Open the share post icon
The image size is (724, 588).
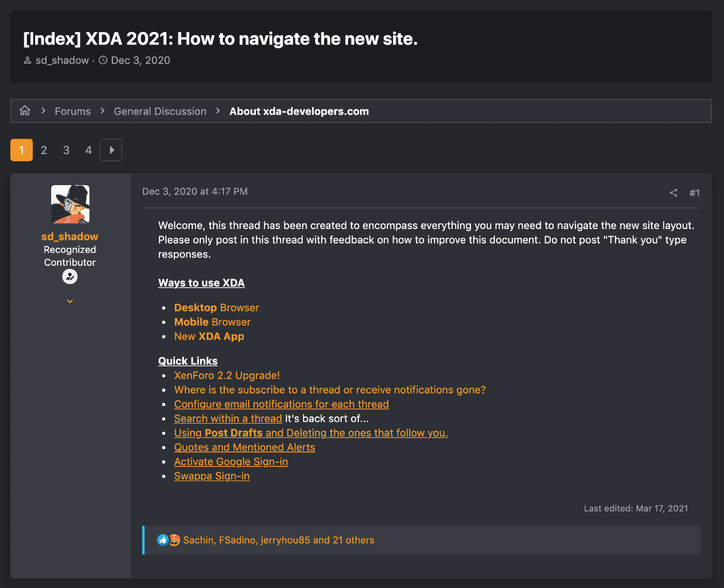tap(673, 193)
